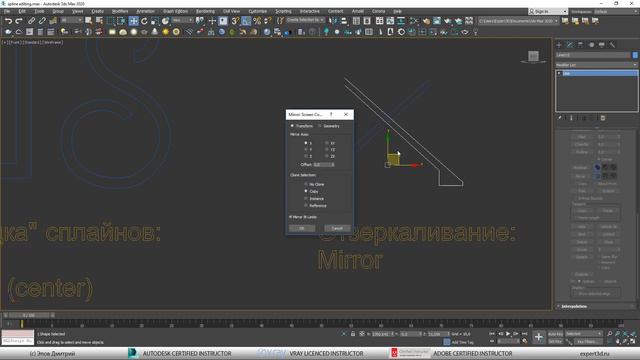Image resolution: width=640 pixels, height=360 pixels.
Task: Open the Create panel plus tab
Action: (x=559, y=45)
